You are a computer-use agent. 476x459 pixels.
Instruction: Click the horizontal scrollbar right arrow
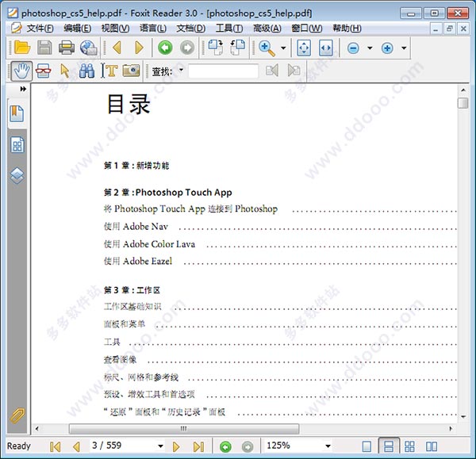coord(451,429)
